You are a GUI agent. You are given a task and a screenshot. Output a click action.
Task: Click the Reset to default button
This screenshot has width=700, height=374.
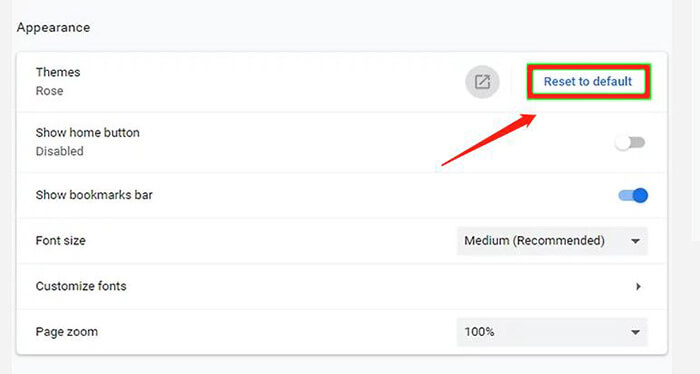click(x=588, y=82)
